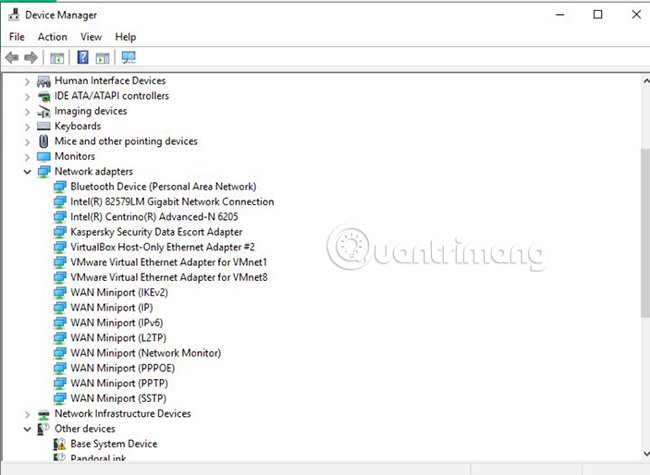This screenshot has width=650, height=475.
Task: Select VirtualBox Host-Only Ethernet Adapter #2
Action: coord(162,247)
